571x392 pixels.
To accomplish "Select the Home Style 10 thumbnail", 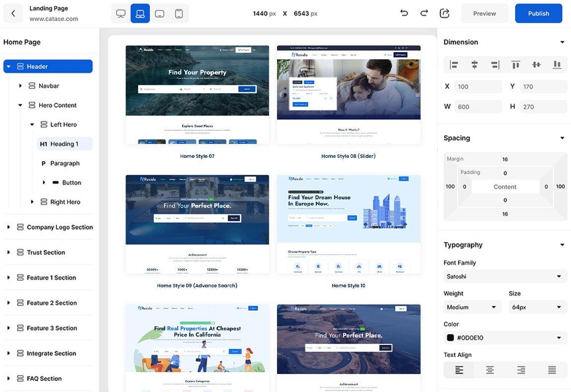I will pos(349,224).
